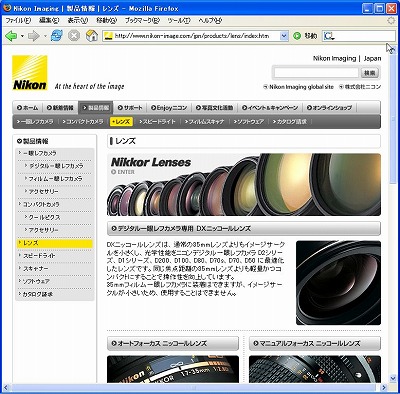Click the Nikon site search text field
Viewport: 400px width, 394px height.
[316, 72]
